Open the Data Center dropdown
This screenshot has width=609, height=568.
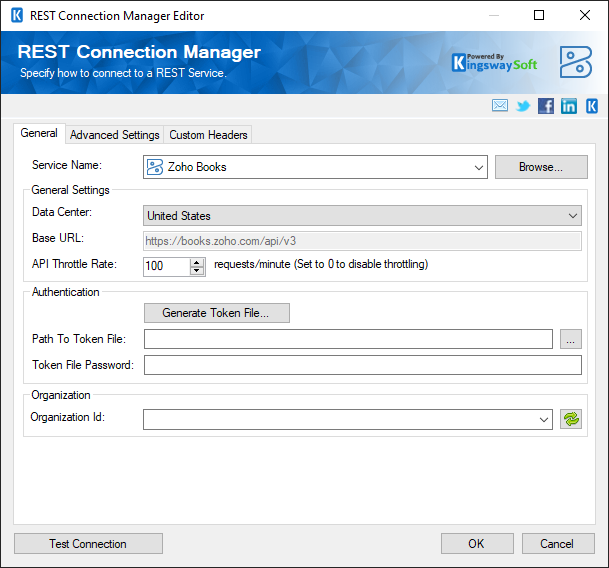click(x=362, y=216)
